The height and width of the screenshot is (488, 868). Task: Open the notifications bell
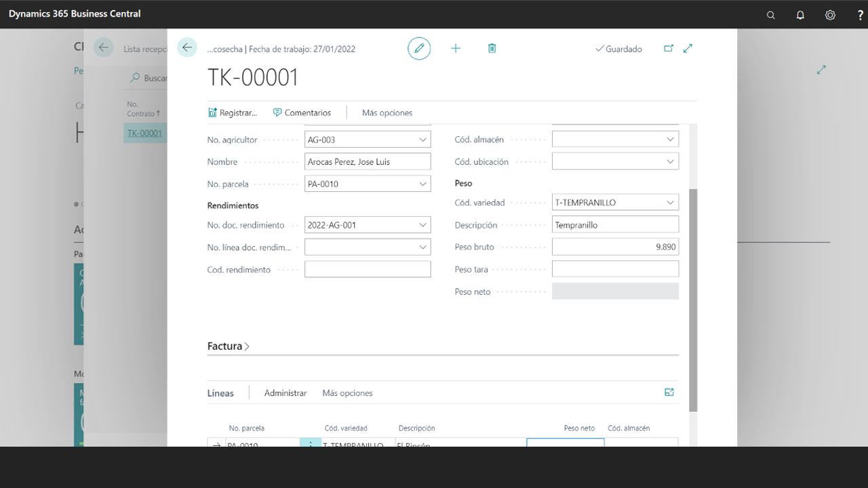[800, 15]
